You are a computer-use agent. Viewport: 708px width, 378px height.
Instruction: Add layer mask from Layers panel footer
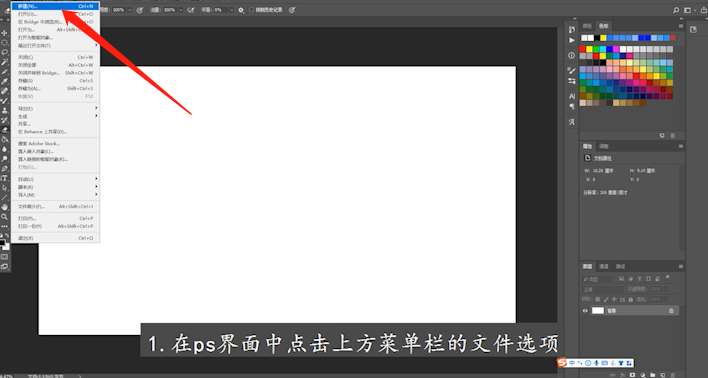pos(633,374)
